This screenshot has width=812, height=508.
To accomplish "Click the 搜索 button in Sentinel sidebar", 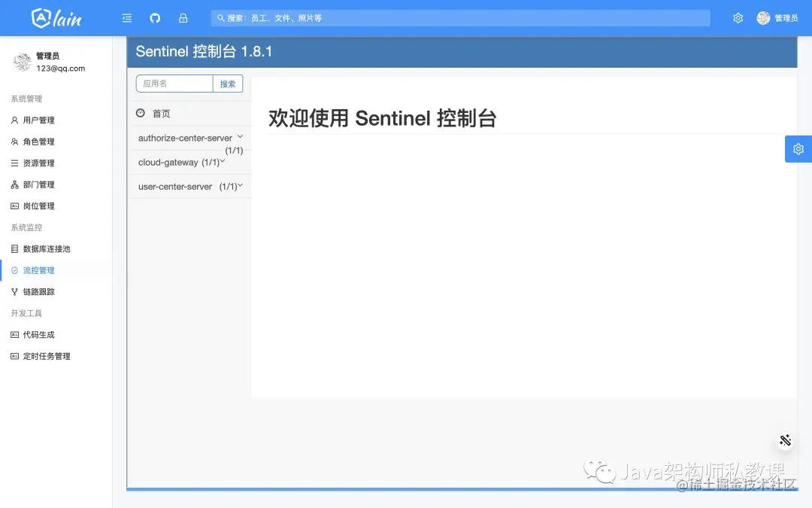I will point(228,84).
